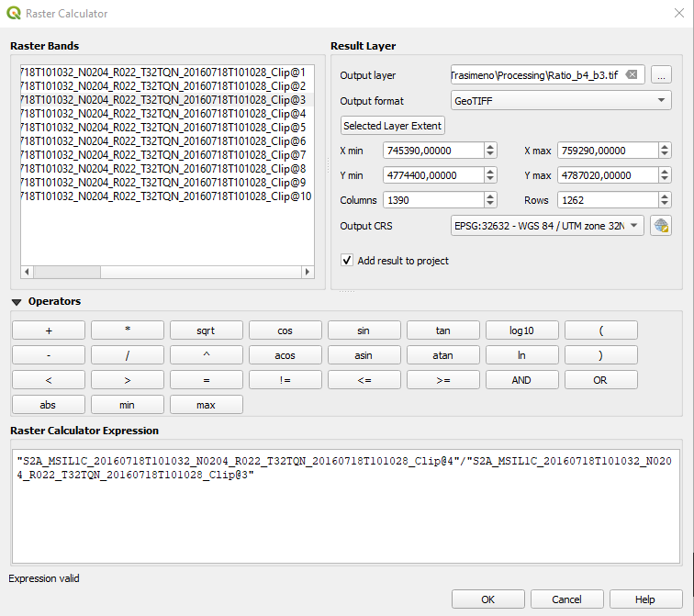The width and height of the screenshot is (694, 616).
Task: Insert the multiply operator
Action: [x=128, y=330]
